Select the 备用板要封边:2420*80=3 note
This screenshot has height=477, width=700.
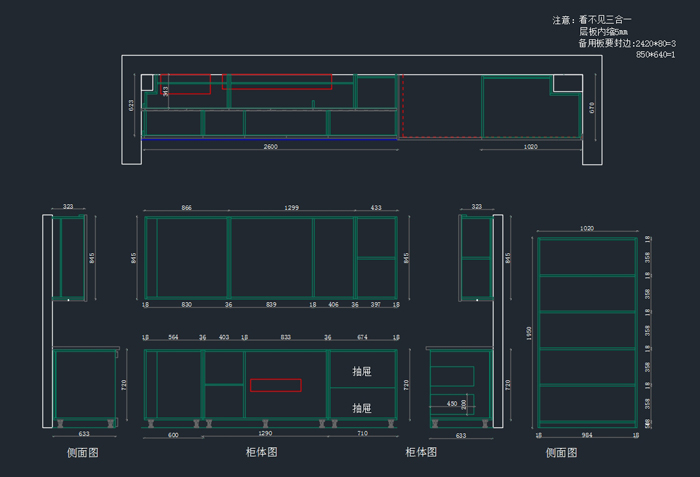coord(627,44)
